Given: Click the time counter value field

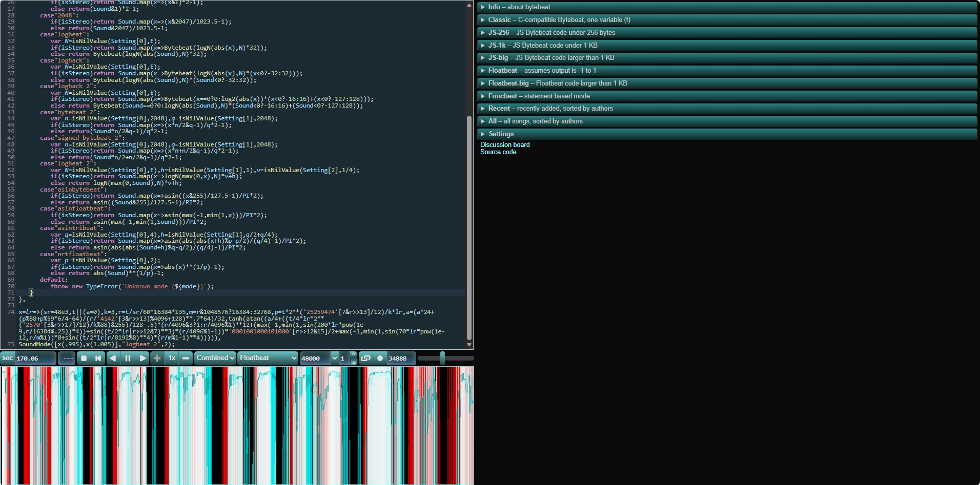Looking at the screenshot, I should pyautogui.click(x=34, y=359).
